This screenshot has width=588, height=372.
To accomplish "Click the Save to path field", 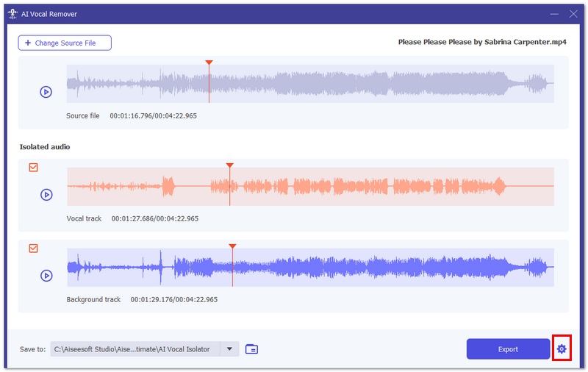I will coord(136,349).
